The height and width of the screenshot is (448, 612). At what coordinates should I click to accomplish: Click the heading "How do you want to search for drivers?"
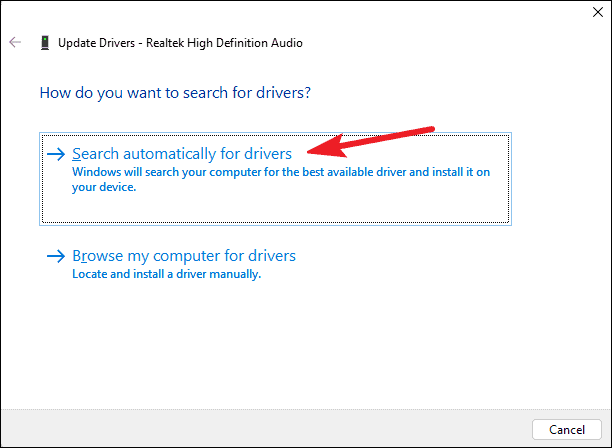click(175, 93)
